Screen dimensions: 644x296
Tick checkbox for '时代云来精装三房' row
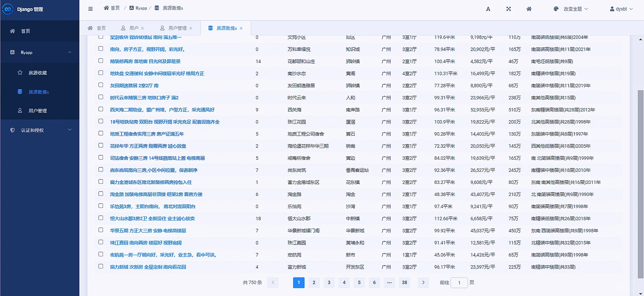101,97
